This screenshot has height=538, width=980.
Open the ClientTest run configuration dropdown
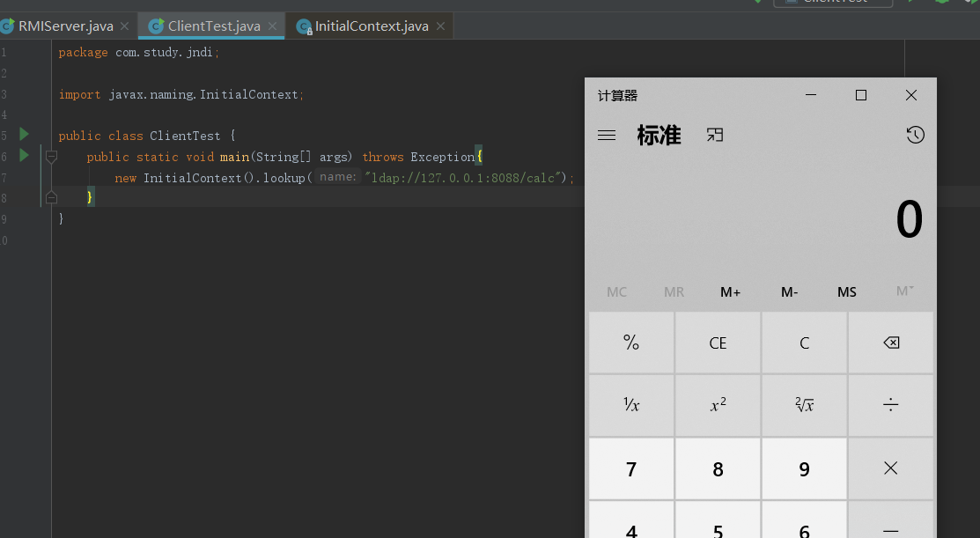point(832,4)
